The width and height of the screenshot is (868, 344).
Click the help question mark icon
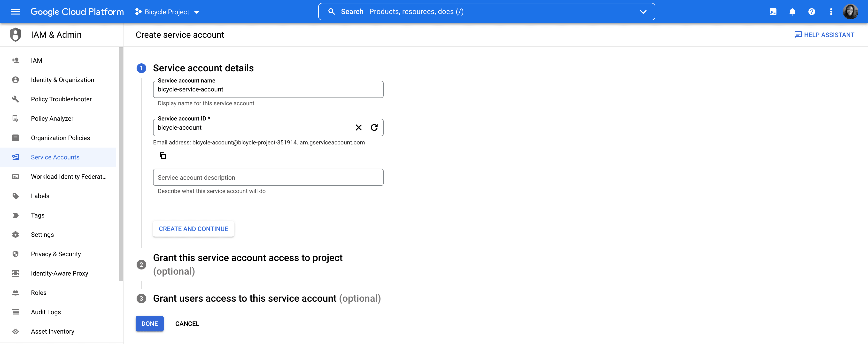point(811,12)
